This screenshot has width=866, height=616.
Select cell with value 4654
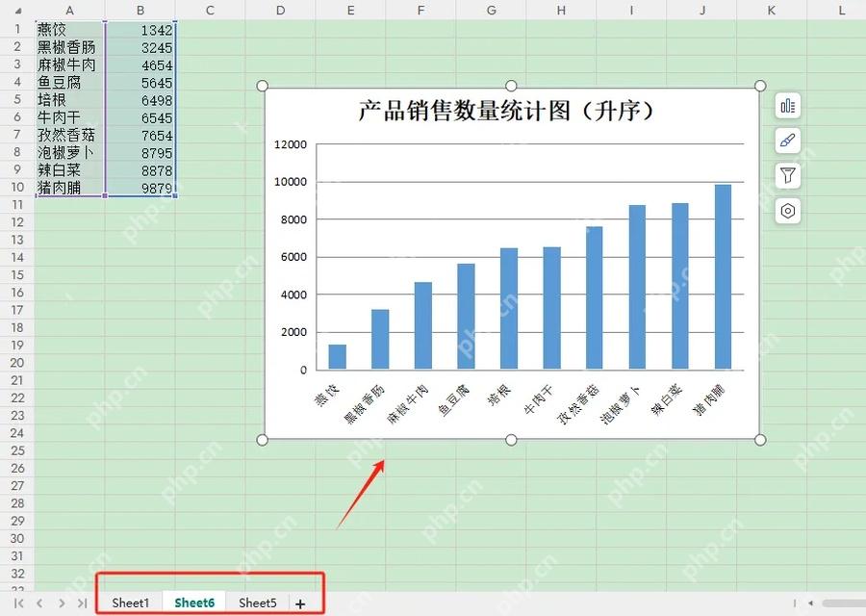coord(140,64)
